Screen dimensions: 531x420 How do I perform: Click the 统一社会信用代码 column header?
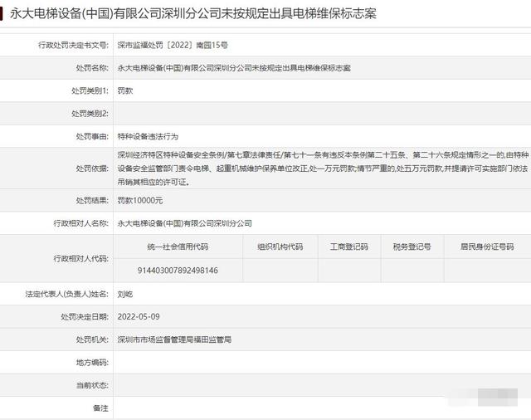pyautogui.click(x=178, y=247)
